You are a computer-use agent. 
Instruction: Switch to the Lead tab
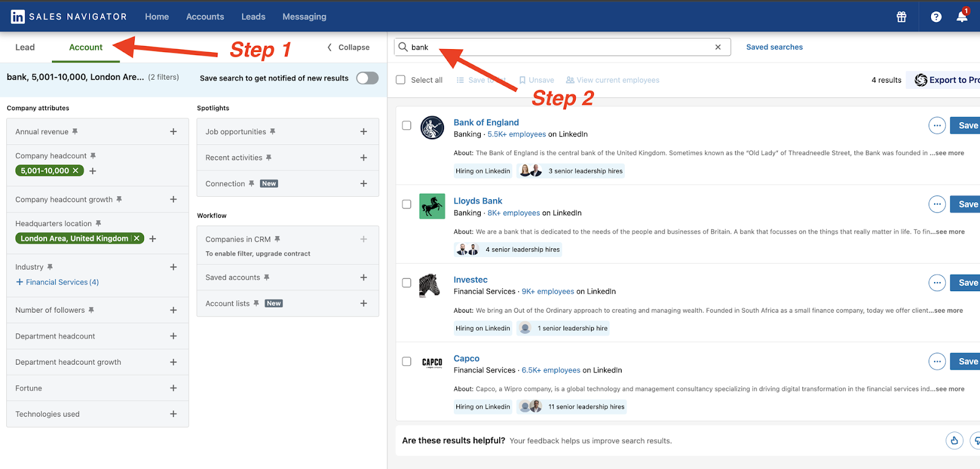(x=25, y=47)
